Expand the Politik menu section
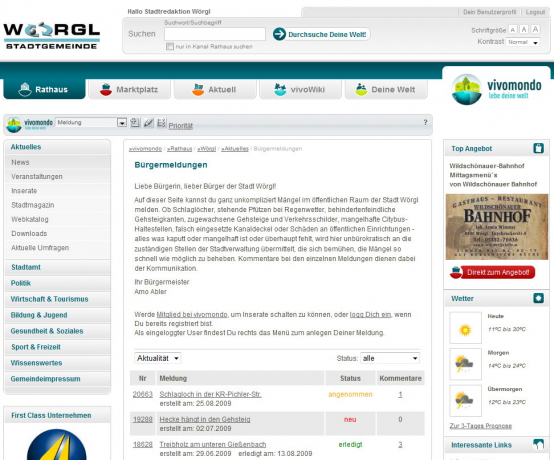The image size is (554, 460). 57,283
